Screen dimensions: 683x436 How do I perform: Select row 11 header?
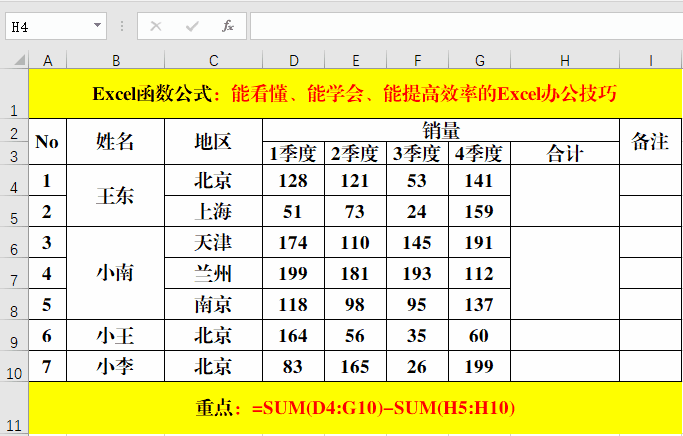pos(14,407)
